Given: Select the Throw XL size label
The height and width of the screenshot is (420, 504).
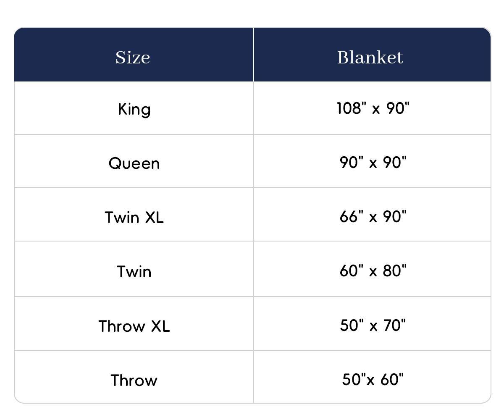Looking at the screenshot, I should point(134,326).
